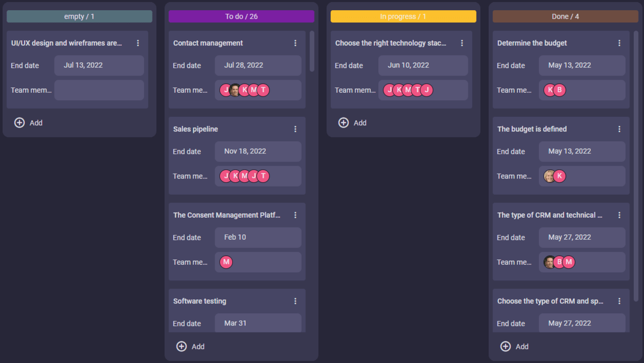Click Add under the In progress column
Image resolution: width=644 pixels, height=363 pixels.
pyautogui.click(x=353, y=123)
